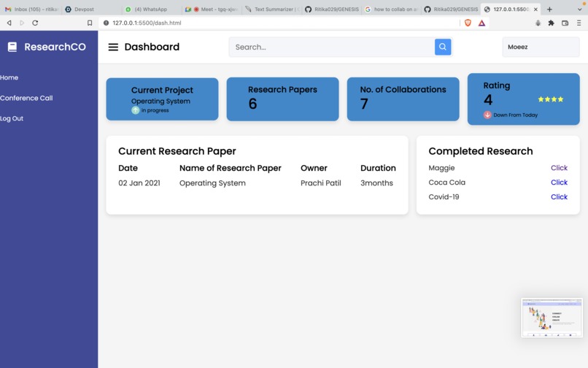Image resolution: width=588 pixels, height=368 pixels.
Task: Open a new tab with the plus button
Action: pos(549,9)
